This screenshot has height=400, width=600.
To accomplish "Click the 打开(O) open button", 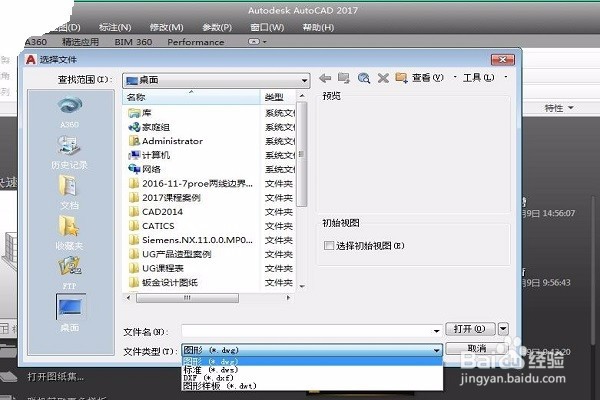I will pos(470,329).
